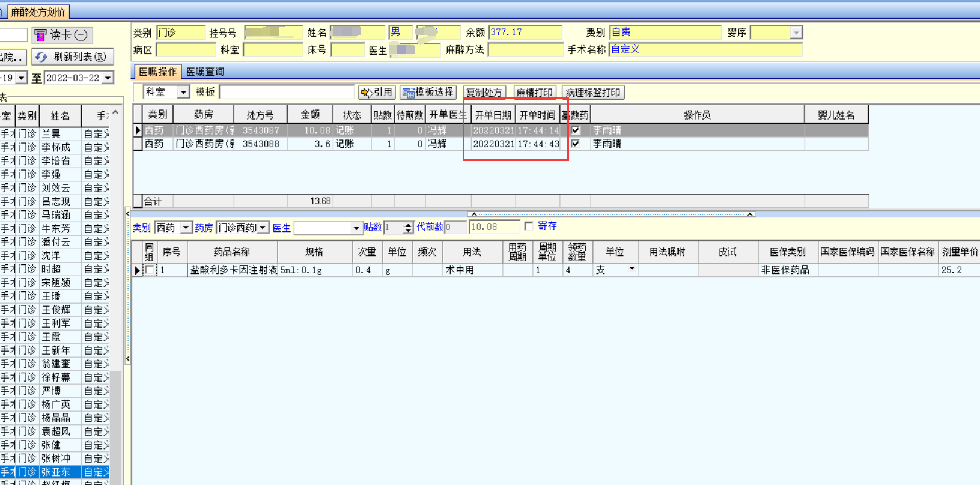The width and height of the screenshot is (980, 485).
Task: Click the 金额 column header
Action: click(x=310, y=114)
